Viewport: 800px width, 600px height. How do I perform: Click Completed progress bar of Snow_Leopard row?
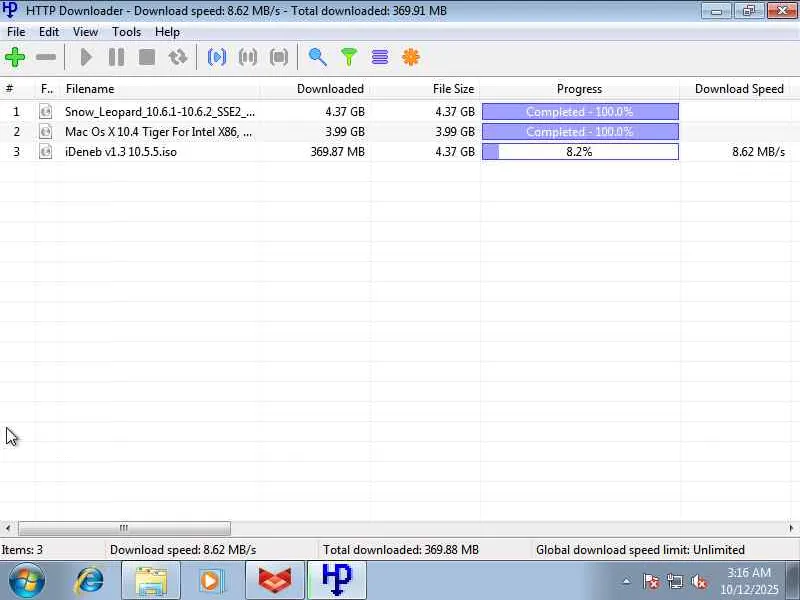580,111
